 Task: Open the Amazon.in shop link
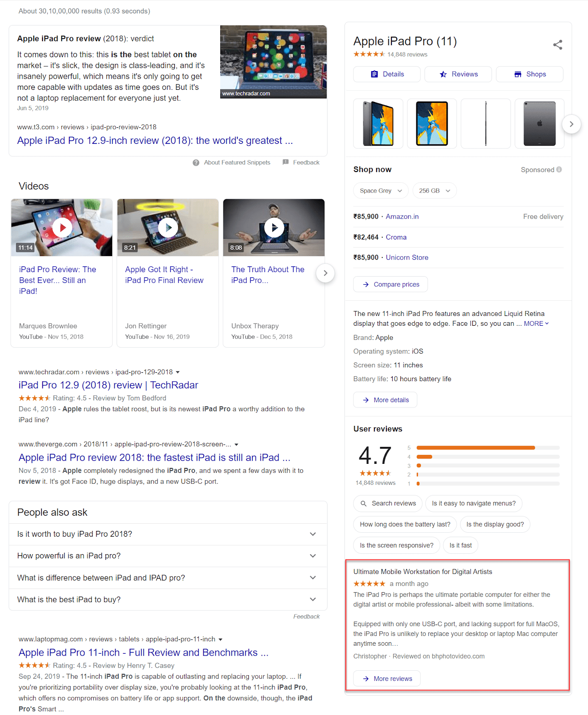pyautogui.click(x=402, y=217)
